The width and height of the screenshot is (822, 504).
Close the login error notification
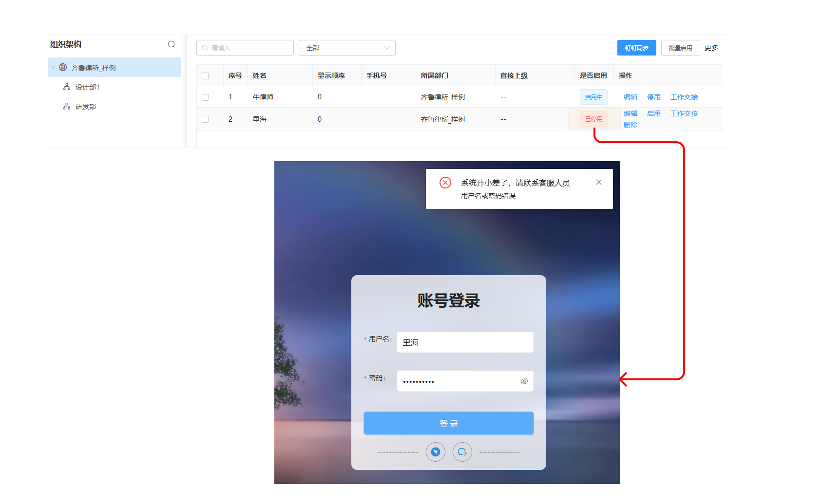pos(598,182)
